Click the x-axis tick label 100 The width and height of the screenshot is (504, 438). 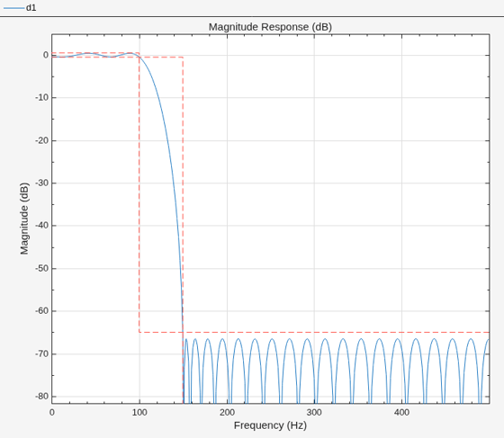(139, 412)
